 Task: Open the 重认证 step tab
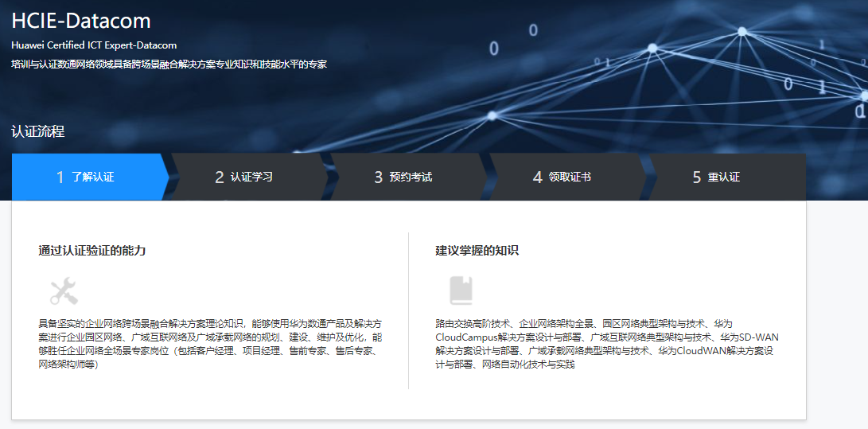tap(726, 177)
